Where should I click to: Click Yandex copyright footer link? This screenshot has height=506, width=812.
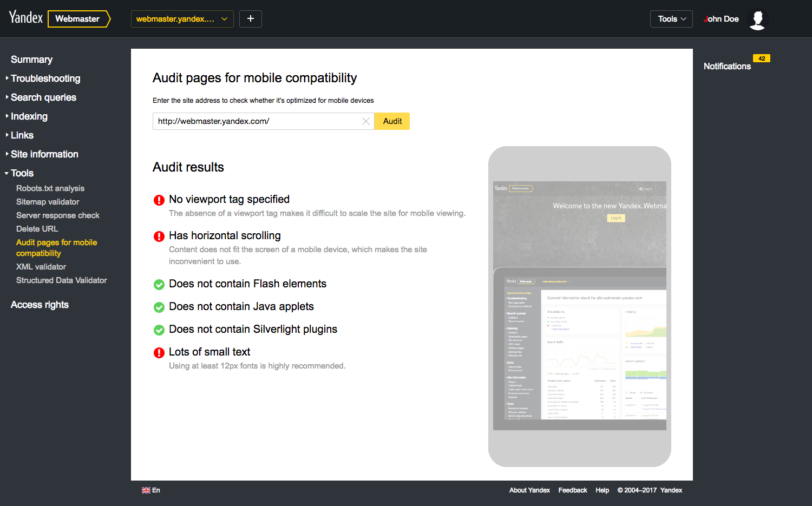(x=671, y=490)
